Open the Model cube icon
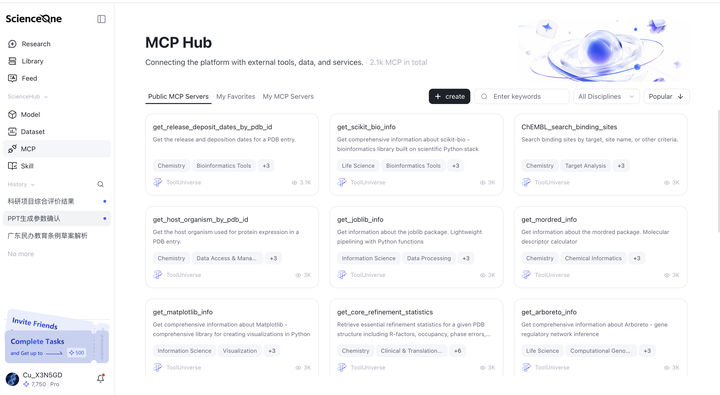The height and width of the screenshot is (395, 720). 12,114
